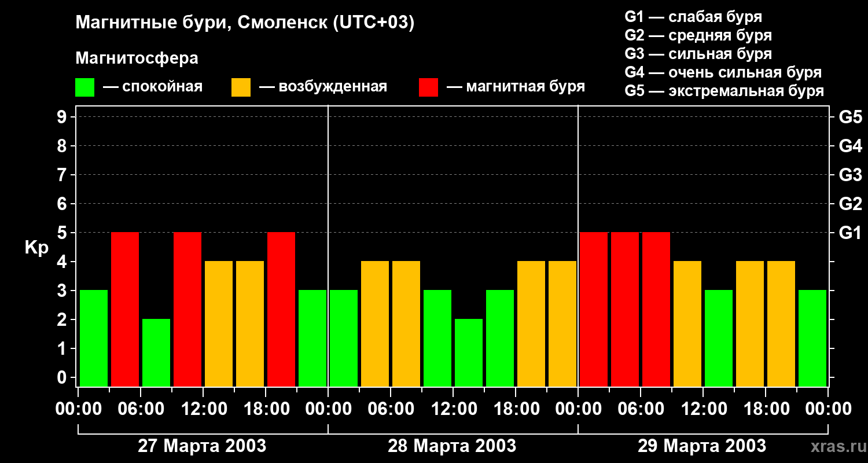Click the '— спокойная' legend label
The height and width of the screenshot is (463, 868).
[153, 87]
